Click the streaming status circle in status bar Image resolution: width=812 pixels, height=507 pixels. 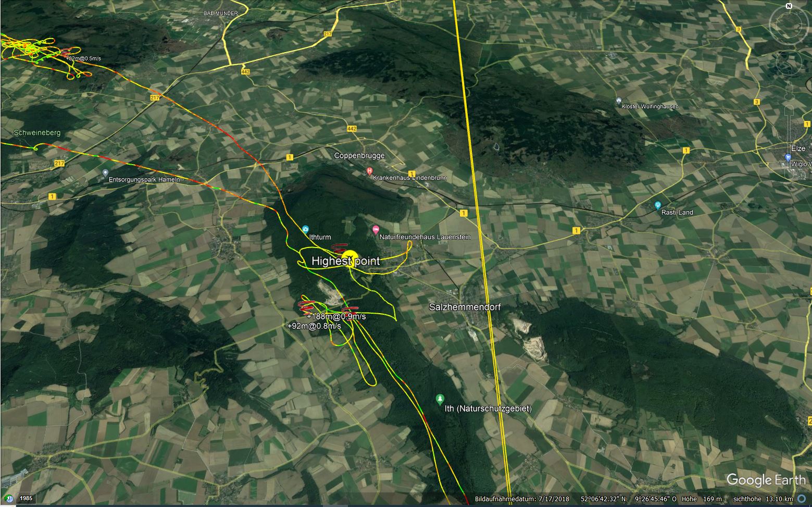pyautogui.click(x=802, y=499)
